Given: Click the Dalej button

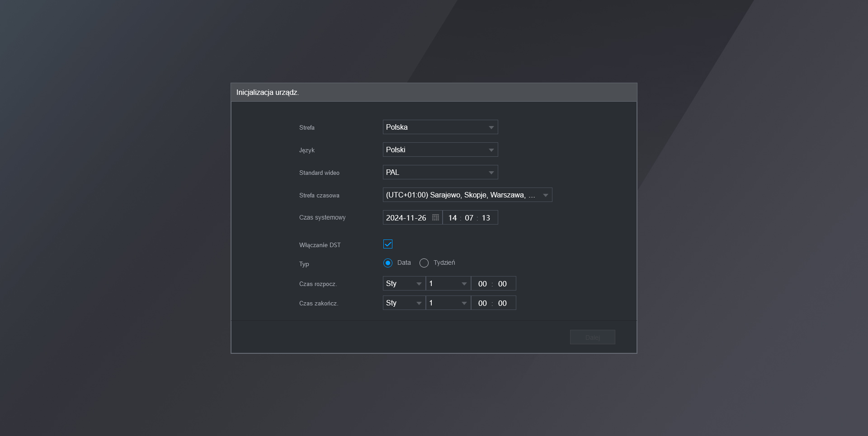Looking at the screenshot, I should click(x=593, y=337).
